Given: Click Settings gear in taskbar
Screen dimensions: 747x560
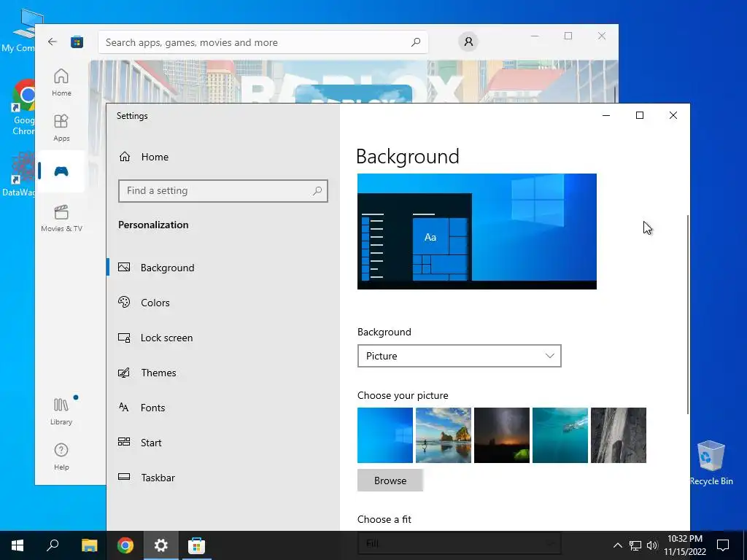Looking at the screenshot, I should click(161, 545).
